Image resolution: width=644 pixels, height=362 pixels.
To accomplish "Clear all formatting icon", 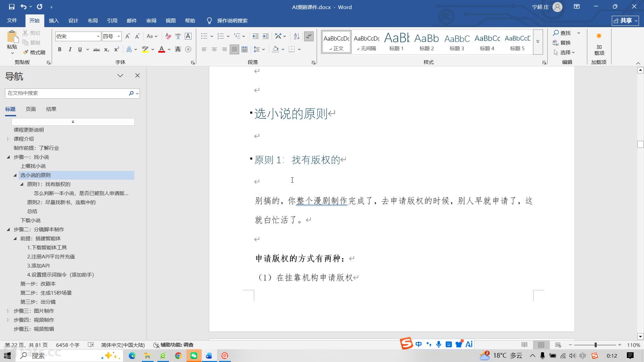I will coord(168,36).
